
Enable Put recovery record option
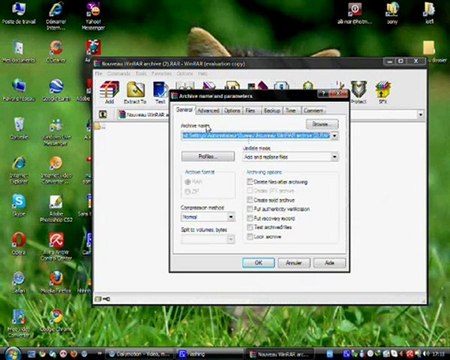coord(249,218)
